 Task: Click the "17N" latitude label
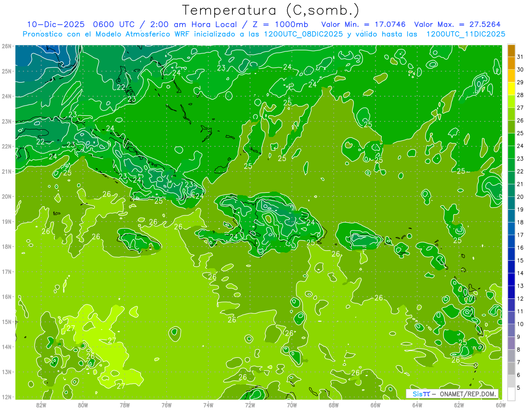[7, 271]
